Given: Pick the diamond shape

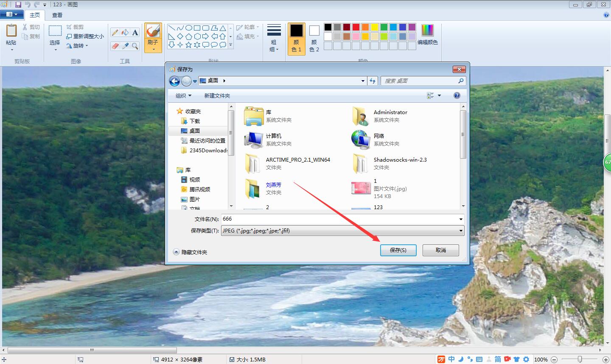Looking at the screenshot, I should tap(180, 36).
